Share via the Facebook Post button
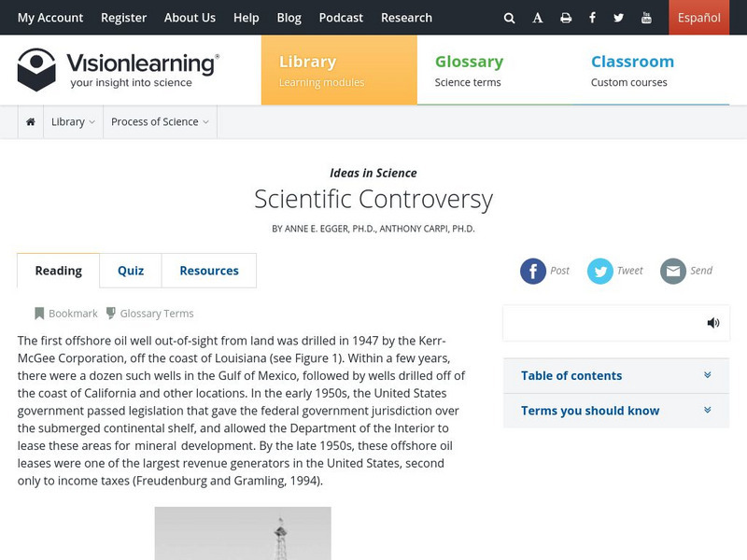The width and height of the screenshot is (747, 560). coord(533,271)
